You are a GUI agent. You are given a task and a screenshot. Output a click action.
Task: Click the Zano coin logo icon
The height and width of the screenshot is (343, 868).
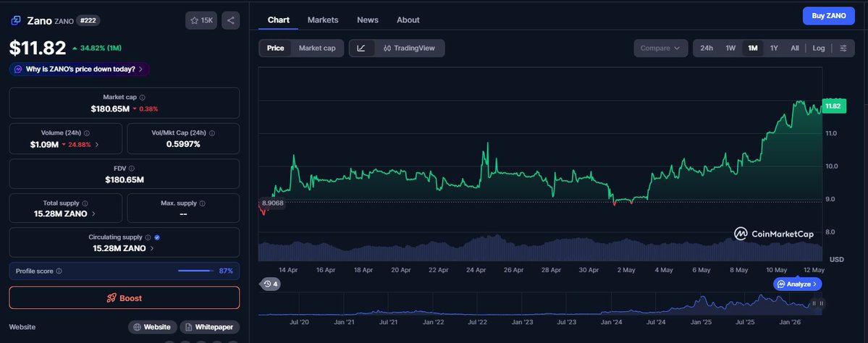point(15,20)
